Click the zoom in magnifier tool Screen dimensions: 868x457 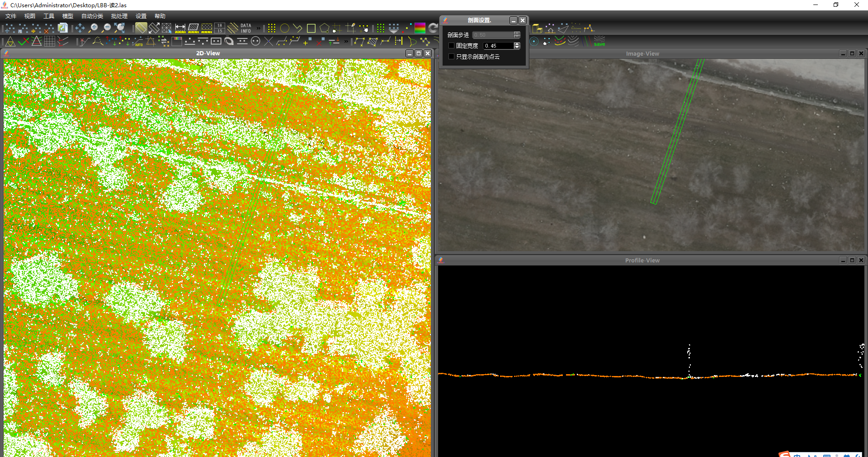[93, 28]
